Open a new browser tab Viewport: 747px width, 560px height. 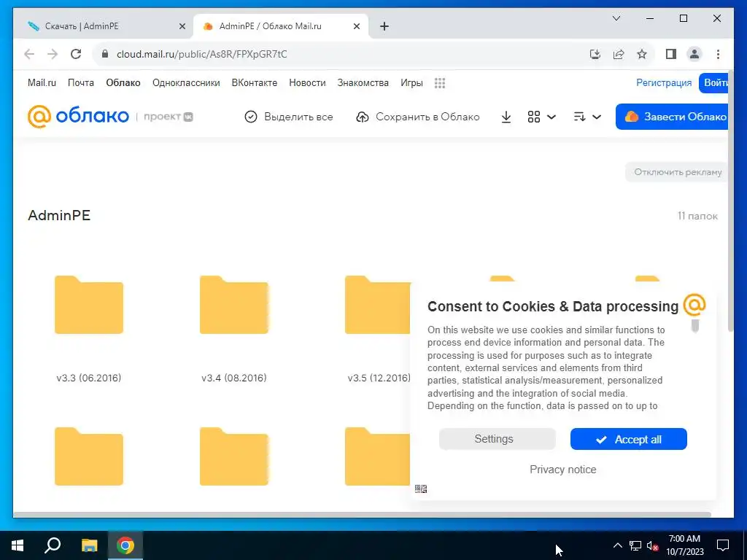[384, 26]
